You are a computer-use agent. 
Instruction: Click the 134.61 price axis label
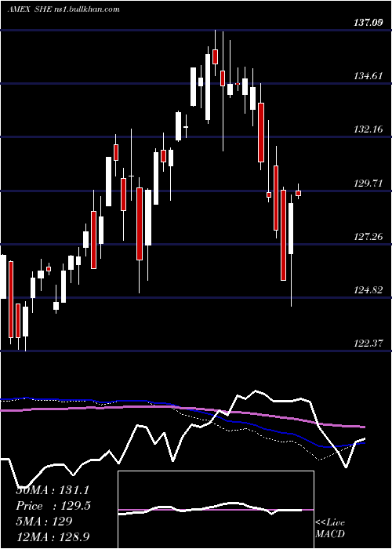click(x=368, y=75)
